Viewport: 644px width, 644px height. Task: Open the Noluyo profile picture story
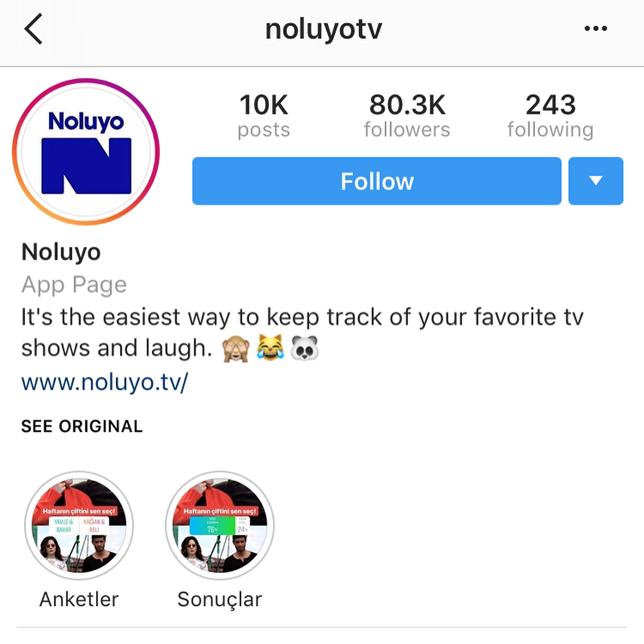(86, 151)
